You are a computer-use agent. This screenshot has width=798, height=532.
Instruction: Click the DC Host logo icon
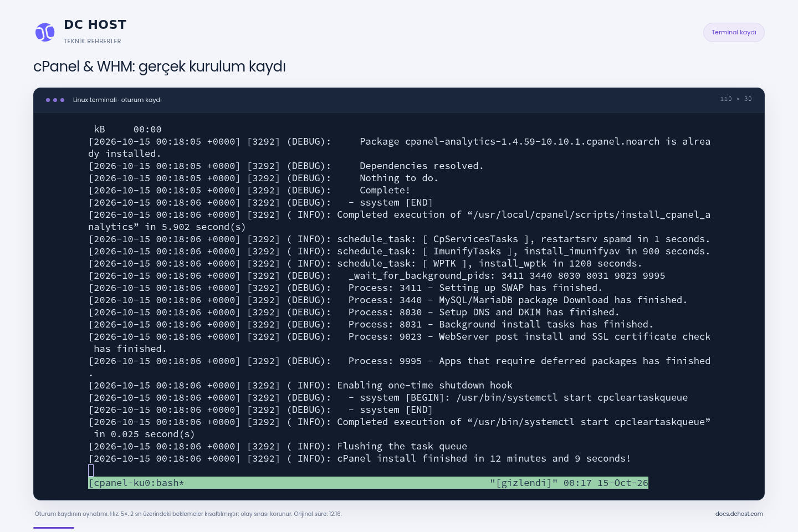pyautogui.click(x=45, y=32)
